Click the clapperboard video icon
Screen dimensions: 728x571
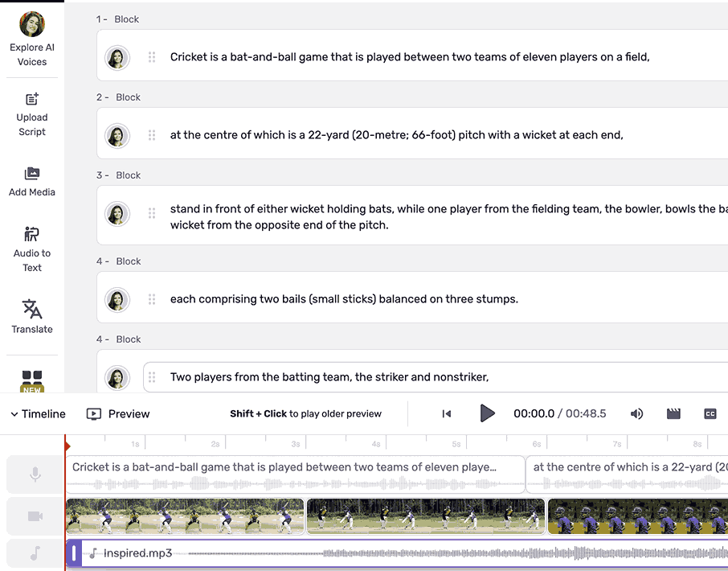pyautogui.click(x=673, y=413)
